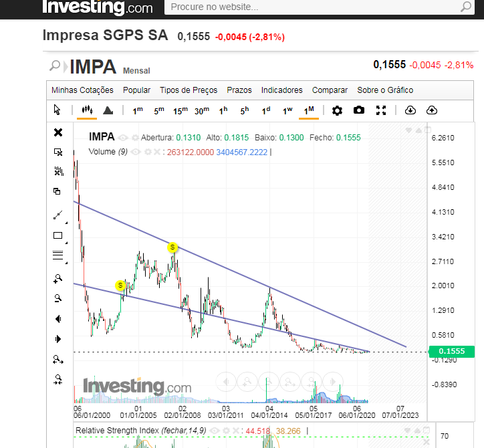The image size is (484, 448).
Task: Click the cloud upload save-chart icon
Action: pos(432,110)
